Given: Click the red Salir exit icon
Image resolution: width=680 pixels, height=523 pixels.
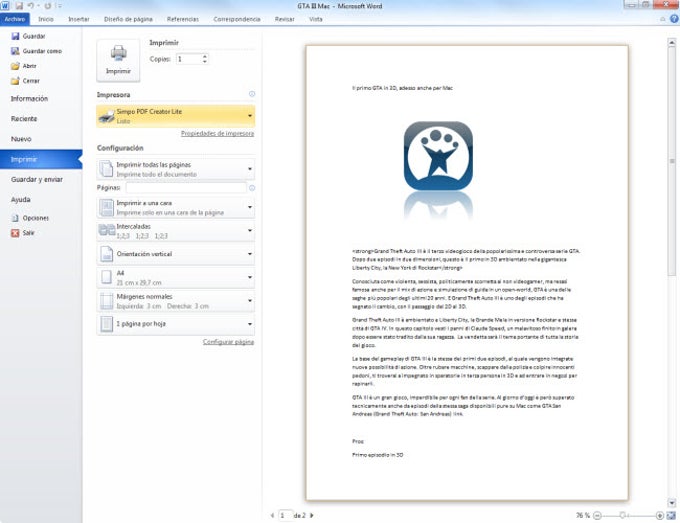Looking at the screenshot, I should pos(15,233).
